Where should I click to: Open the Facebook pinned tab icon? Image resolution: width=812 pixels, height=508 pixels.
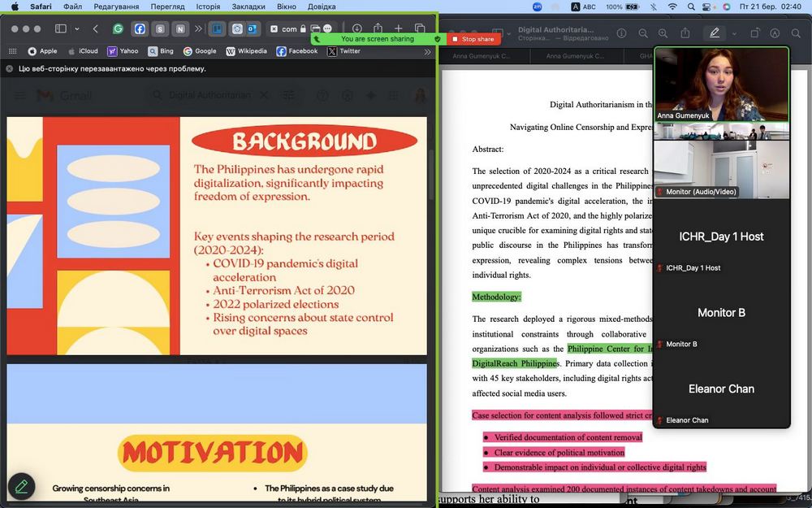click(140, 28)
